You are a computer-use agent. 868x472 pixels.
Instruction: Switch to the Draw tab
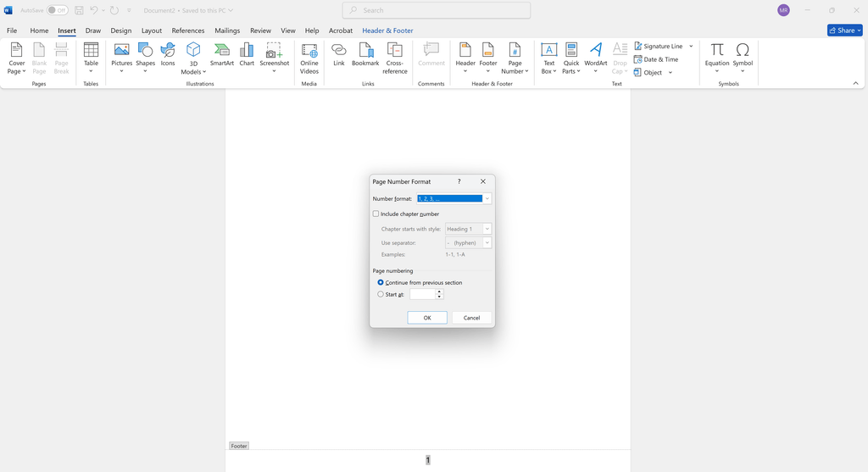pos(93,31)
